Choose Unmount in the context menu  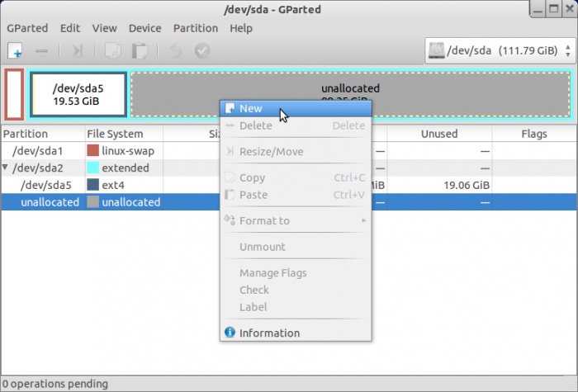coord(296,247)
